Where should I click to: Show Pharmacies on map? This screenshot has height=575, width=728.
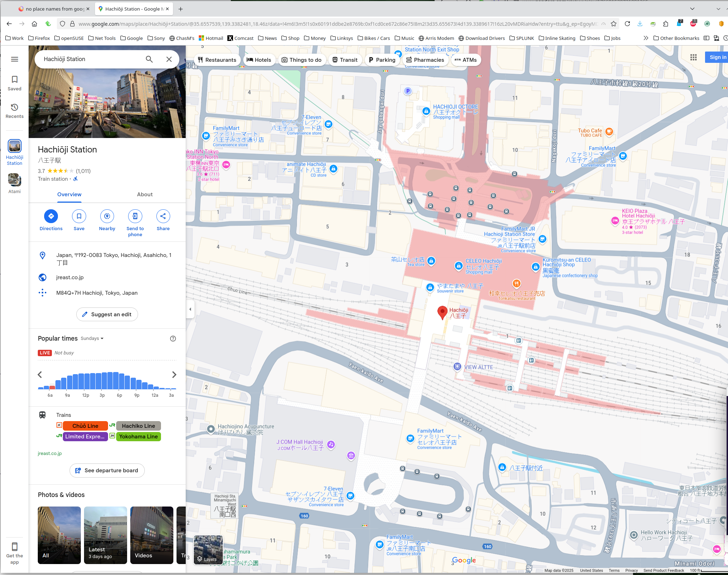[x=425, y=60]
